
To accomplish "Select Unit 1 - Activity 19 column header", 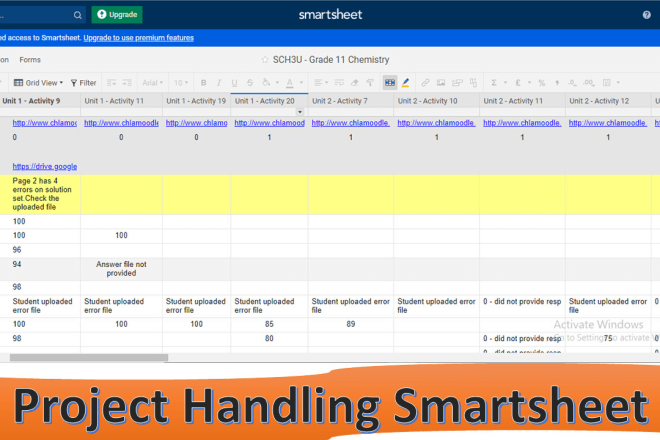I will pos(196,101).
